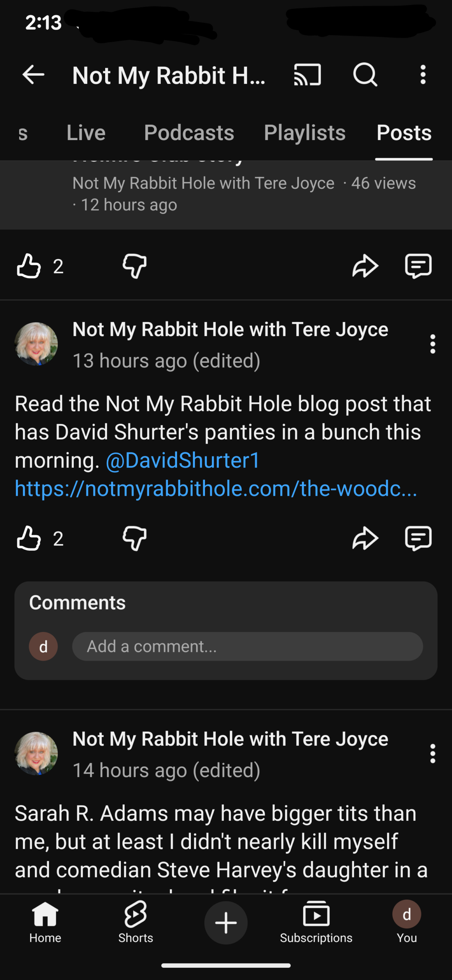Open the Cast to device icon

click(x=307, y=75)
